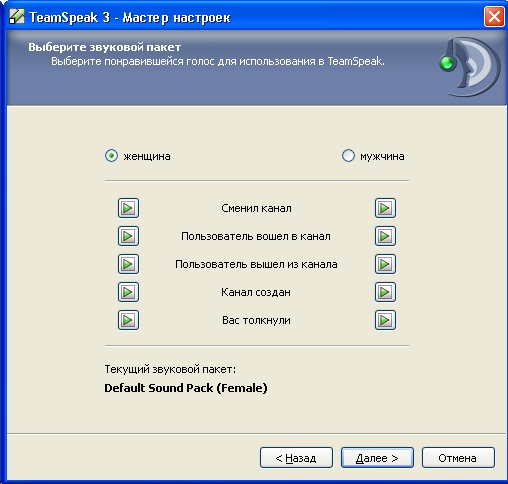The width and height of the screenshot is (508, 484).
Task: Click the Сменил канал label
Action: tap(256, 208)
